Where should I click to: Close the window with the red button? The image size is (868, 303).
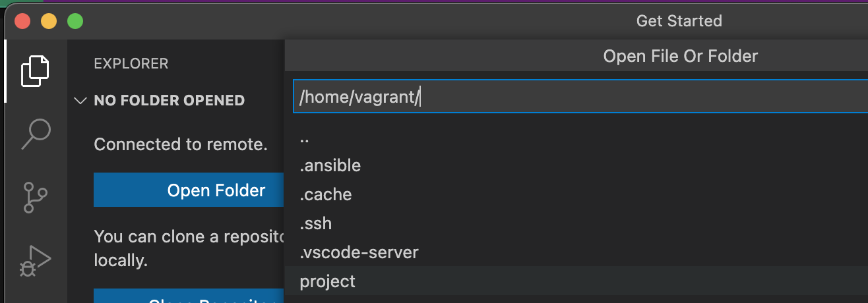[22, 21]
